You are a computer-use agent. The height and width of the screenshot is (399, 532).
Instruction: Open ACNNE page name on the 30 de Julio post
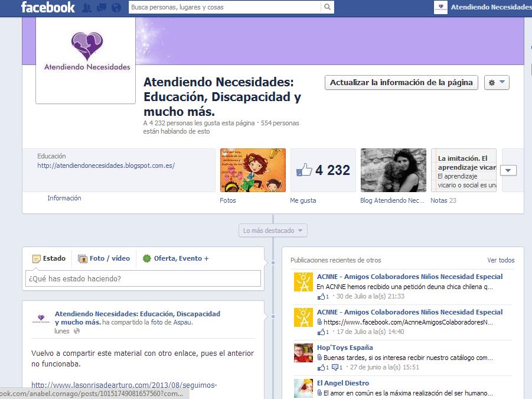pyautogui.click(x=410, y=277)
